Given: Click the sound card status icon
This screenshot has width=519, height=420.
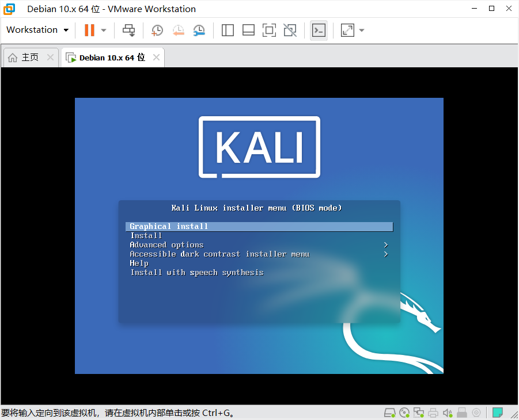Looking at the screenshot, I should [448, 413].
